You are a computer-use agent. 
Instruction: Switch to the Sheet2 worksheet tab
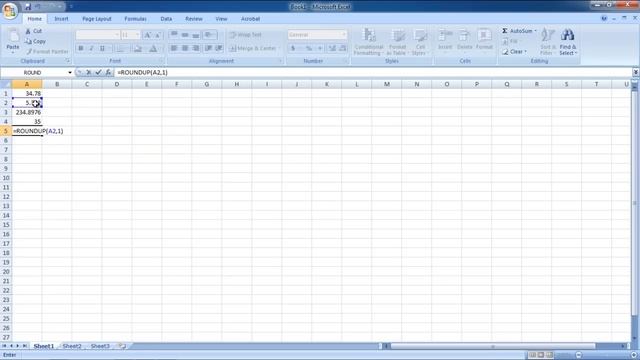[72, 346]
